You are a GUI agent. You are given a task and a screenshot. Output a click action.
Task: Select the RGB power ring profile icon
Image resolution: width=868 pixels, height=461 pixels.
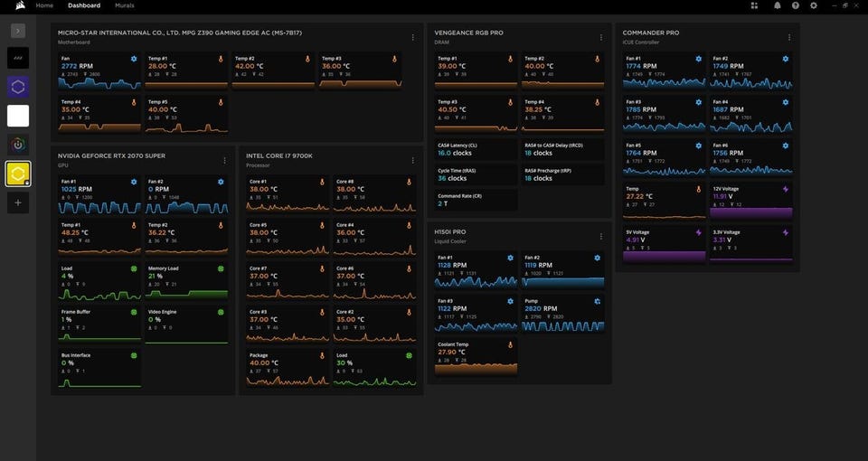(19, 145)
